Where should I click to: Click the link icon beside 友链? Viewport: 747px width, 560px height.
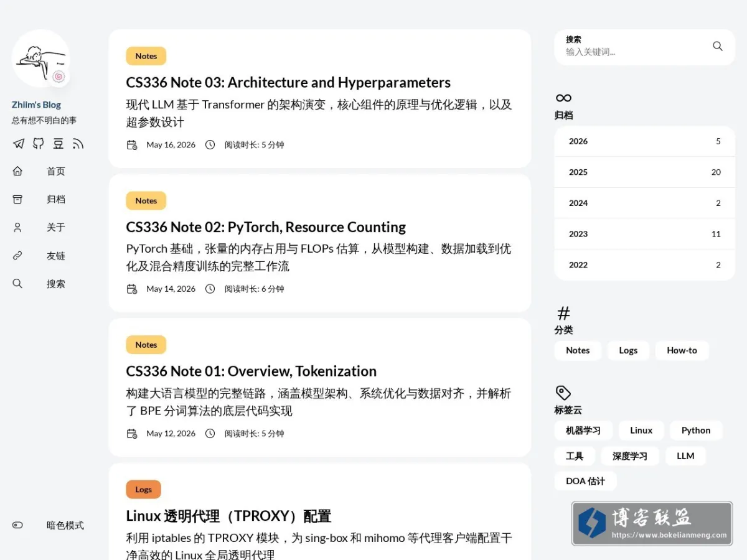17,256
